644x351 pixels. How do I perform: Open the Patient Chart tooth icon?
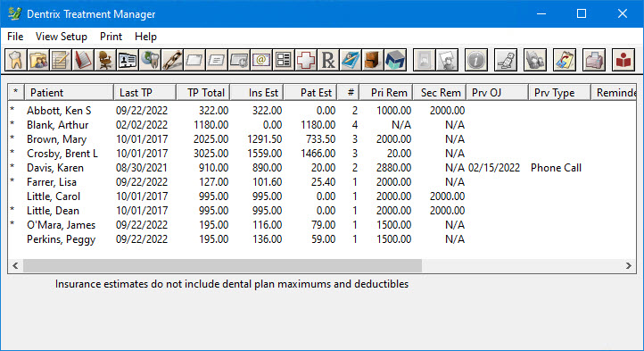click(x=15, y=61)
